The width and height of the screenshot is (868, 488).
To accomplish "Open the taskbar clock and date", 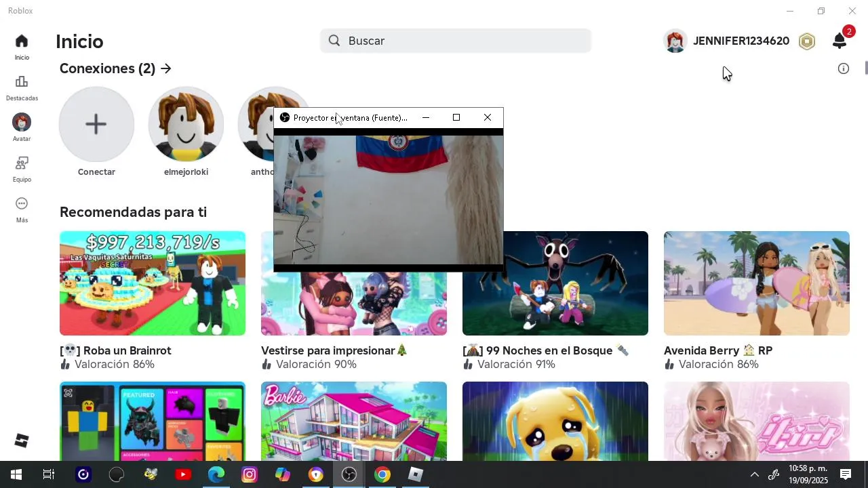I will pos(808,474).
